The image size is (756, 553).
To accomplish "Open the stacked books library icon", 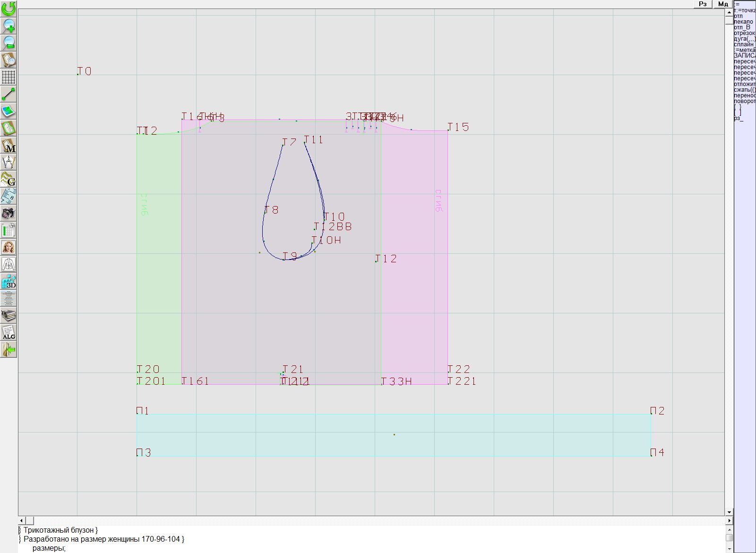I will [9, 315].
